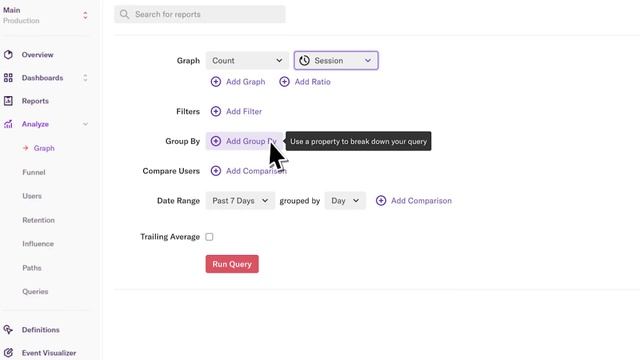
Task: Focus the Search for reports field
Action: coord(200,14)
